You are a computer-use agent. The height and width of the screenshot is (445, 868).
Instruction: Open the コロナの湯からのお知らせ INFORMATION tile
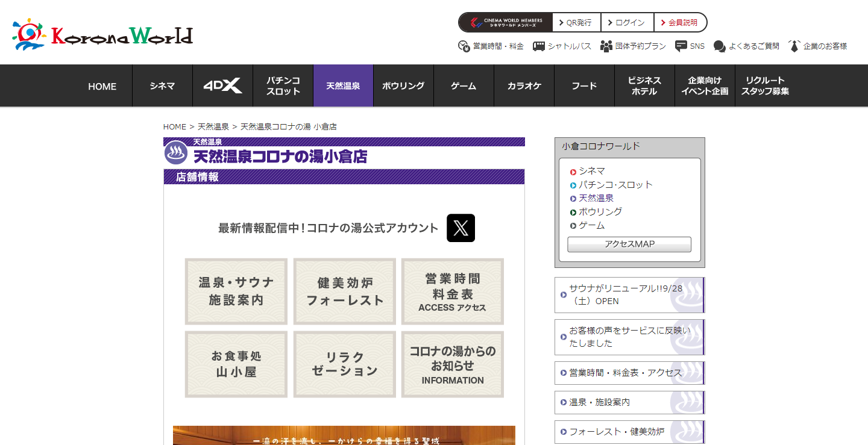453,364
